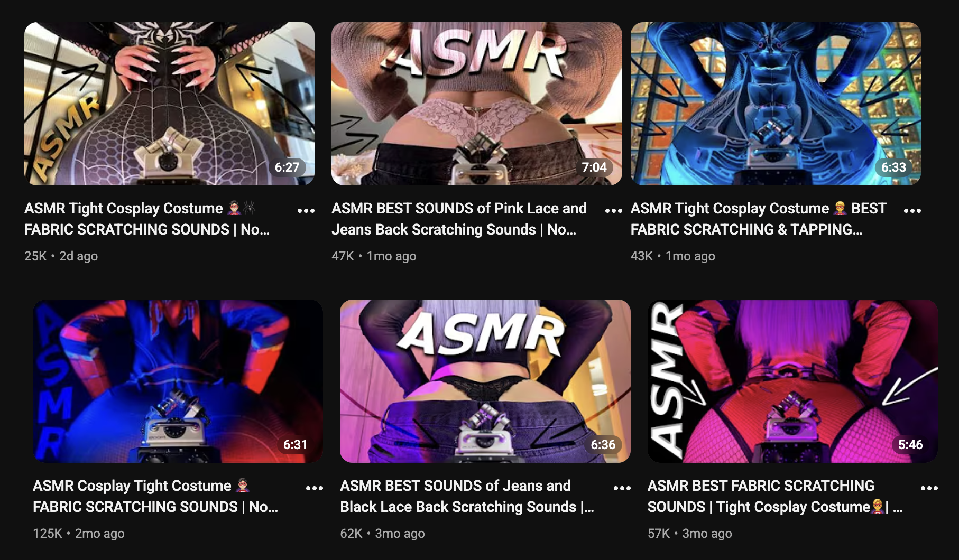The height and width of the screenshot is (560, 959).
Task: Open three-dot menu for 57K views video
Action: coord(929,488)
